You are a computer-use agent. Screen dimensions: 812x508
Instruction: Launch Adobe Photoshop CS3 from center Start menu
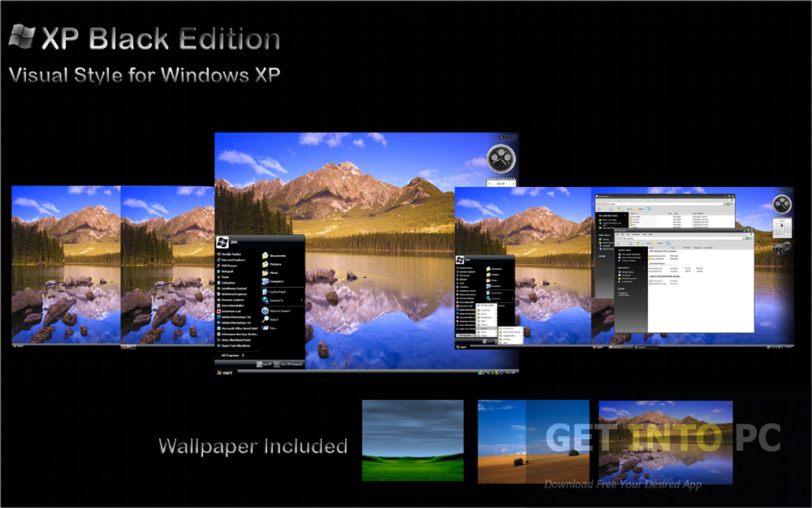[234, 323]
